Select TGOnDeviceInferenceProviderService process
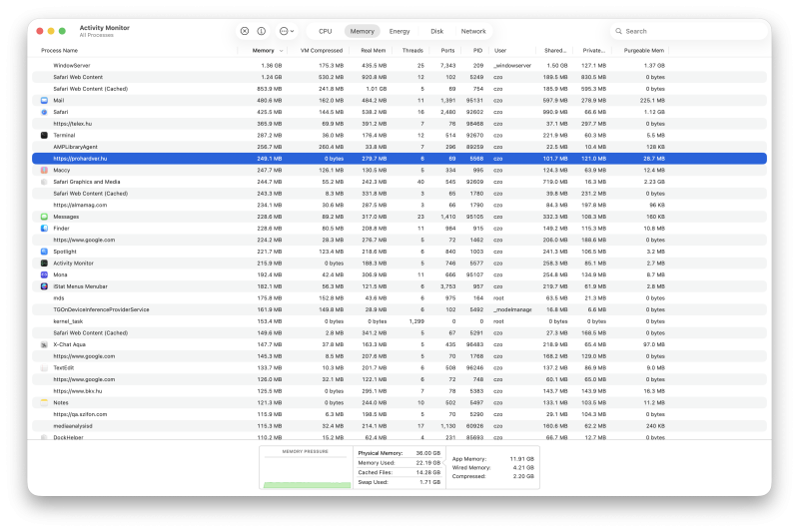 (x=399, y=309)
